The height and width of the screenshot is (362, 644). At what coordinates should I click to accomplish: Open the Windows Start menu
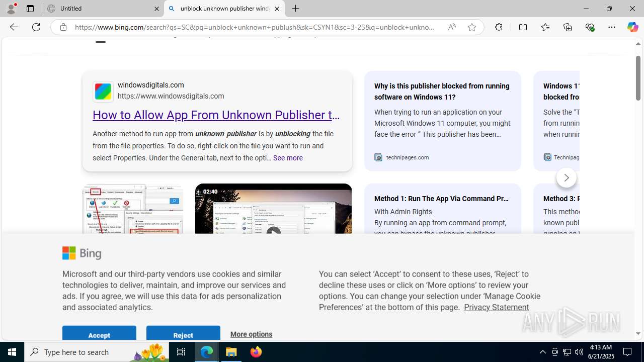click(x=12, y=352)
